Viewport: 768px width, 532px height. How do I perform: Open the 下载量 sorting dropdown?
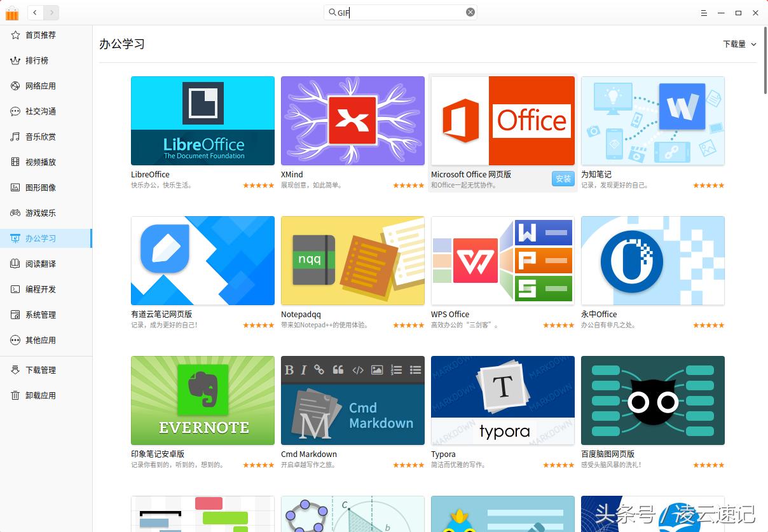tap(739, 44)
